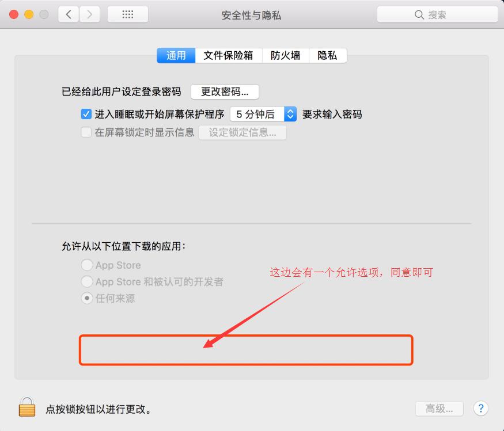The image size is (504, 431).
Task: Enable showing a message when screen is locked
Action: (x=86, y=132)
